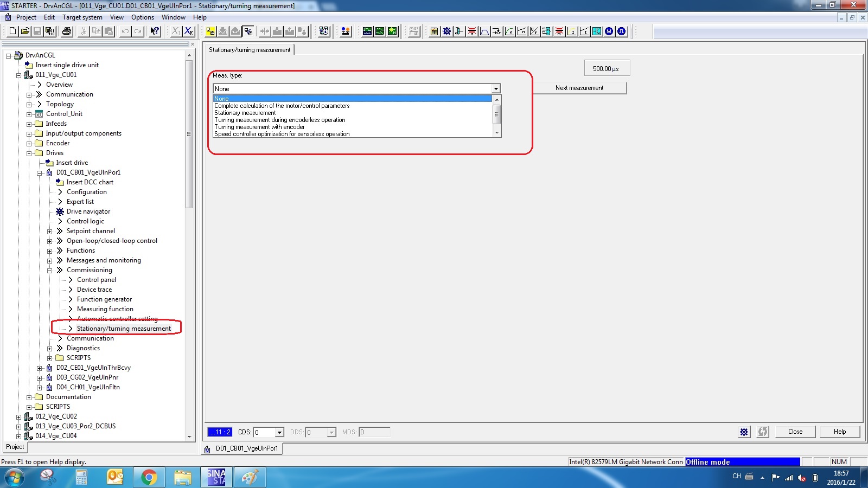The image size is (868, 488).
Task: Open Calculator from the taskbar
Action: pos(82,478)
